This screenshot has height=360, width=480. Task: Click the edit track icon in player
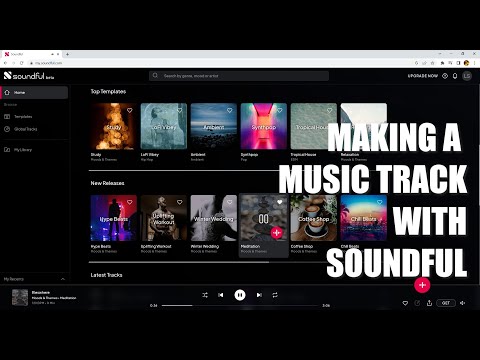[x=417, y=303]
